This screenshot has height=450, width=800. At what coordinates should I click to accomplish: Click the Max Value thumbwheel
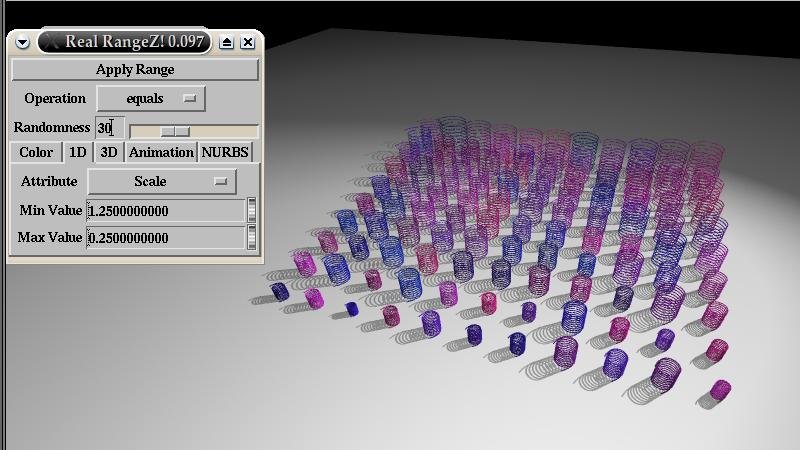[x=252, y=237]
